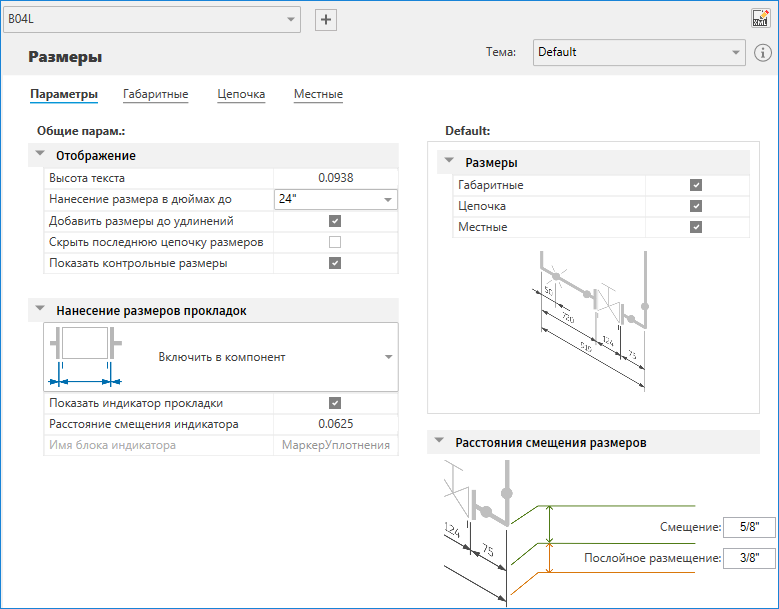Edit the Смещение field 5/8"
The image size is (779, 609).
pos(749,527)
